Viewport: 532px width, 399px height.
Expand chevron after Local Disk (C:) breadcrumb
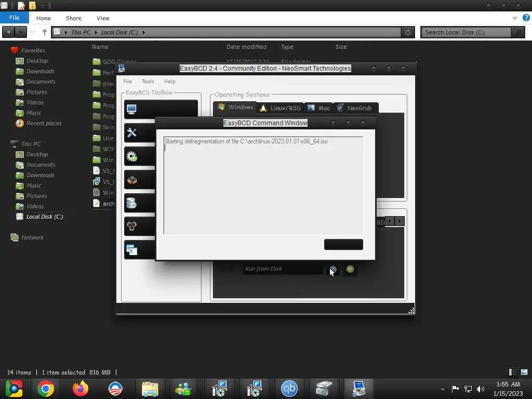143,32
